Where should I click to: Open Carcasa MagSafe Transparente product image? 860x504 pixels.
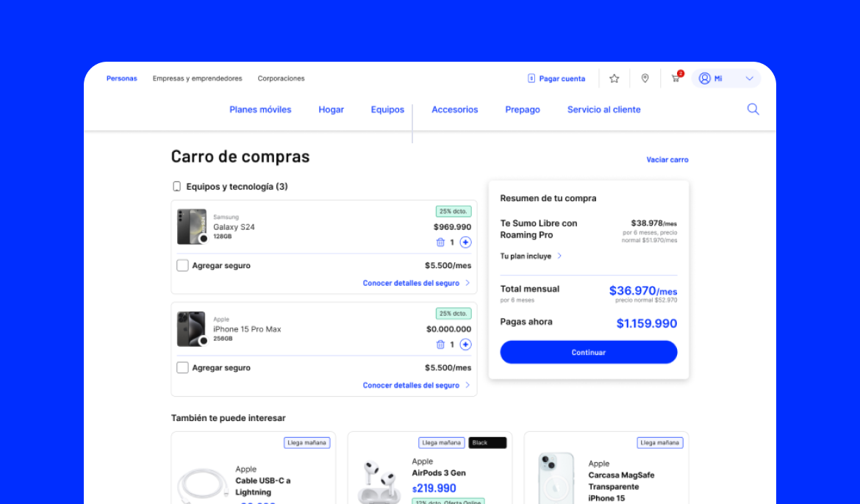[556, 478]
